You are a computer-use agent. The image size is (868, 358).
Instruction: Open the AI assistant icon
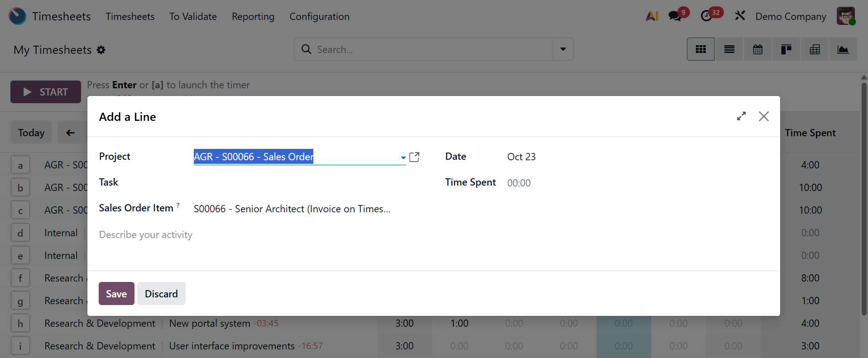click(652, 16)
